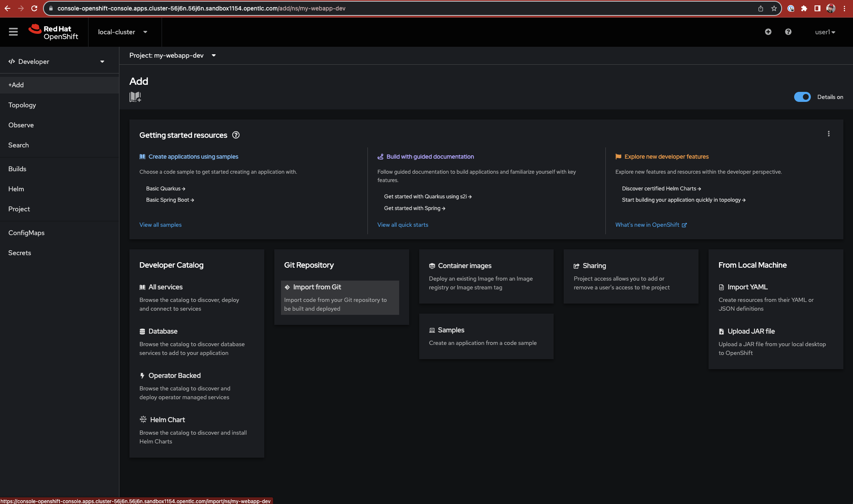Open the hamburger navigation menu icon
The image size is (853, 504).
(13, 32)
